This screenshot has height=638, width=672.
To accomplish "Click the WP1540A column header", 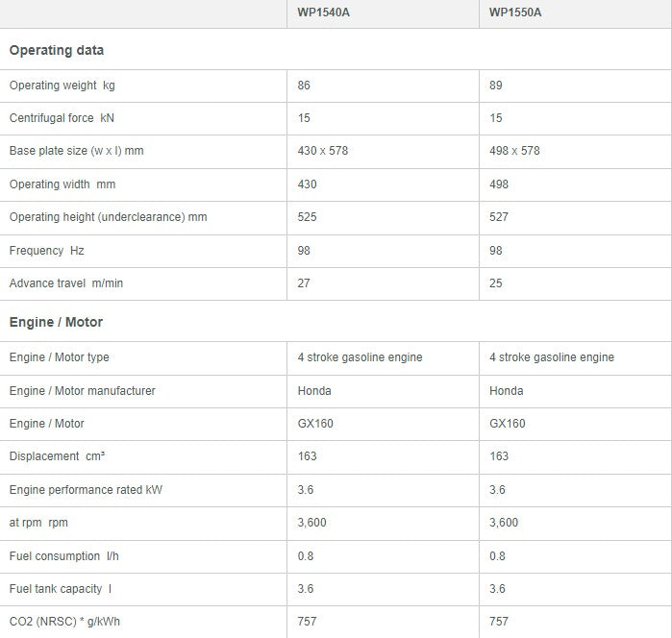I will click(324, 12).
